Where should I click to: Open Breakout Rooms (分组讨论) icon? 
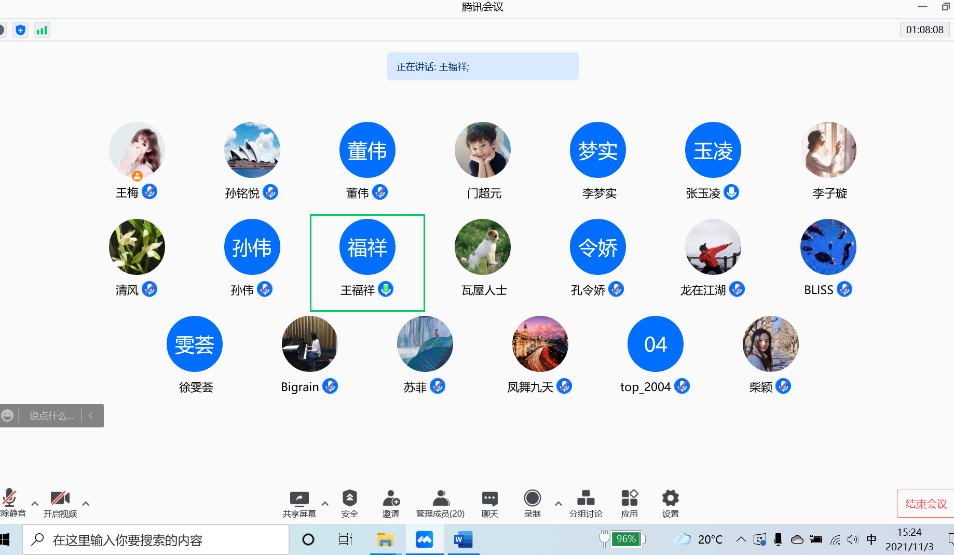tap(586, 499)
